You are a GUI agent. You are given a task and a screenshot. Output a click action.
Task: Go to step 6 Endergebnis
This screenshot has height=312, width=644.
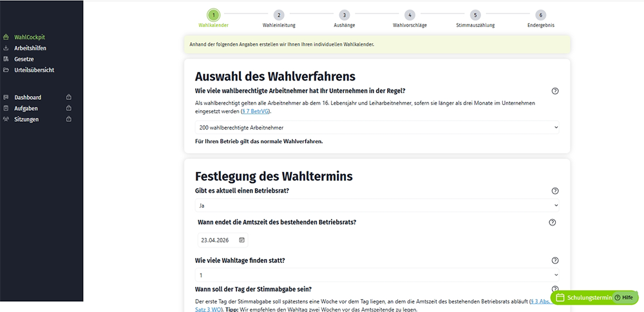click(541, 15)
